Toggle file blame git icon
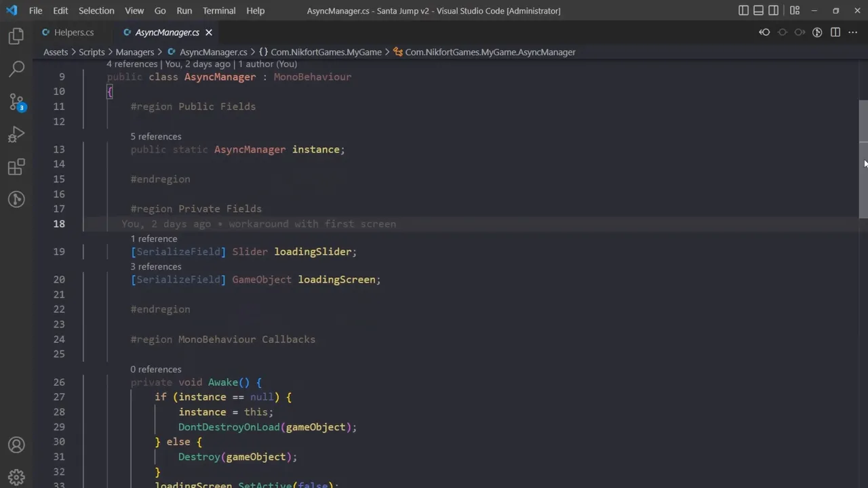Viewport: 868px width, 488px height. (x=817, y=33)
